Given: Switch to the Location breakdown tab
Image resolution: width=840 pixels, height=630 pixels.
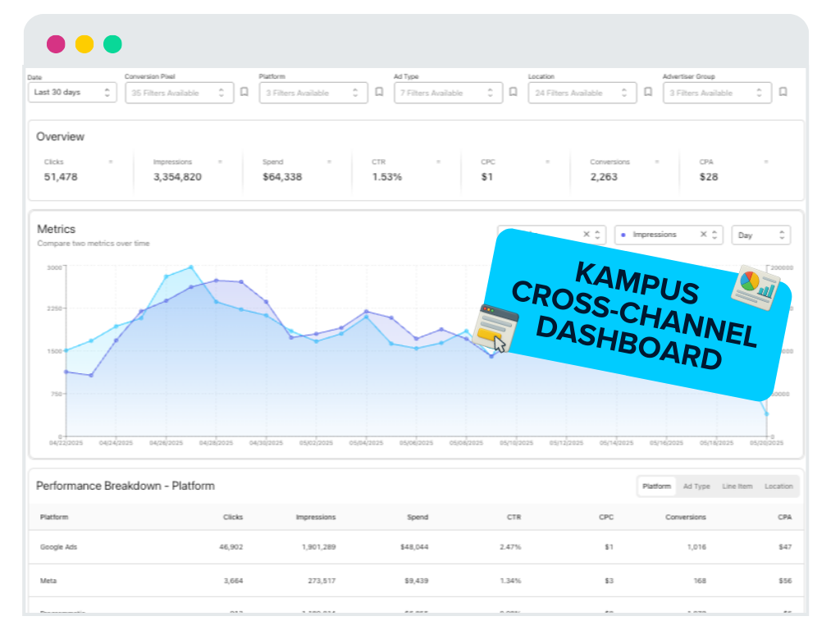Looking at the screenshot, I should click(x=778, y=486).
